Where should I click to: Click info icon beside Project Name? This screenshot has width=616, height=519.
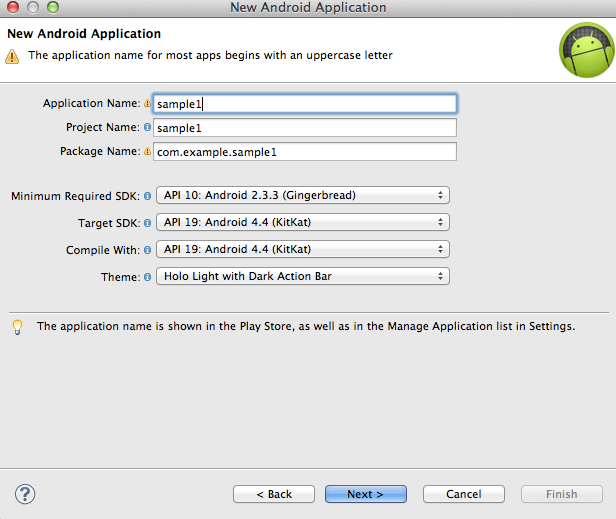pos(147,127)
